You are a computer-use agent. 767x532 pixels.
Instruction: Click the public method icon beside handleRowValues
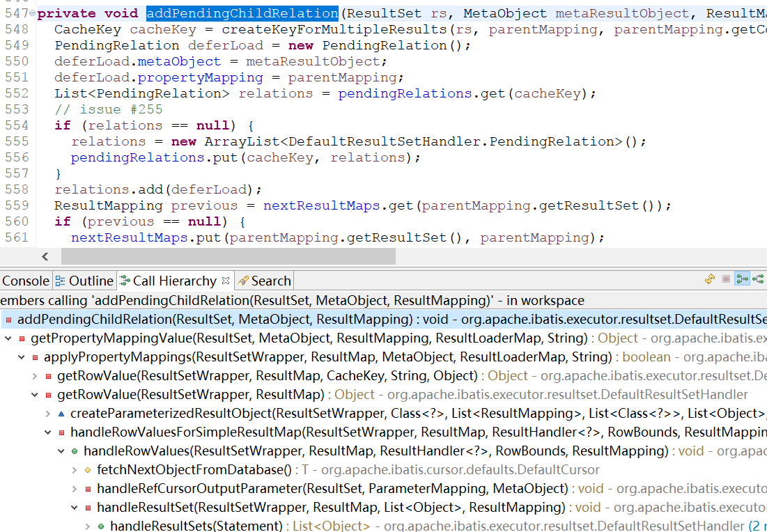click(x=75, y=451)
